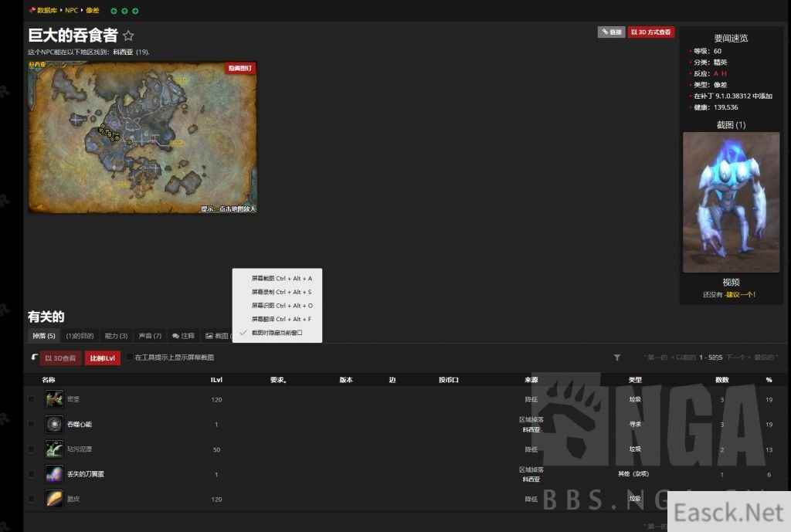Open the 丢失的刀翼蛋 item icon
This screenshot has width=791, height=532.
(x=54, y=474)
